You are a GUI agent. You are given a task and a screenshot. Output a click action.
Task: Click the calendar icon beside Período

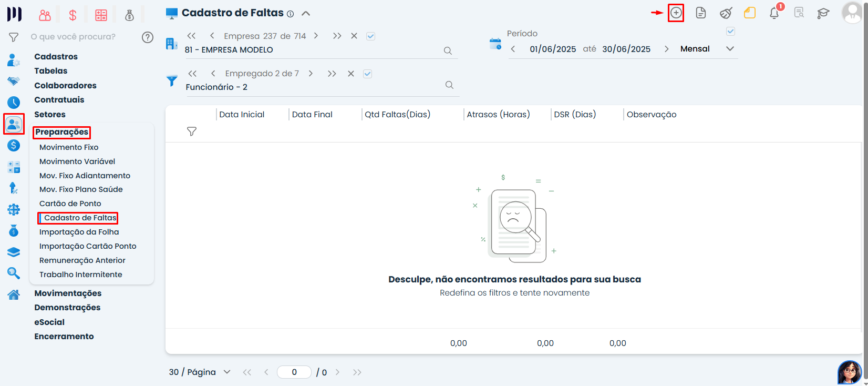tap(495, 44)
